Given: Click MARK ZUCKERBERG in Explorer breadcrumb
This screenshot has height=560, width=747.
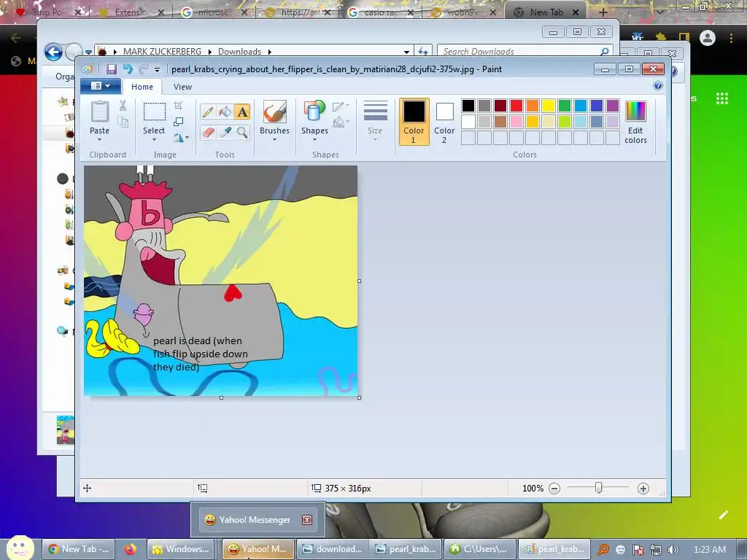Looking at the screenshot, I should 162,52.
